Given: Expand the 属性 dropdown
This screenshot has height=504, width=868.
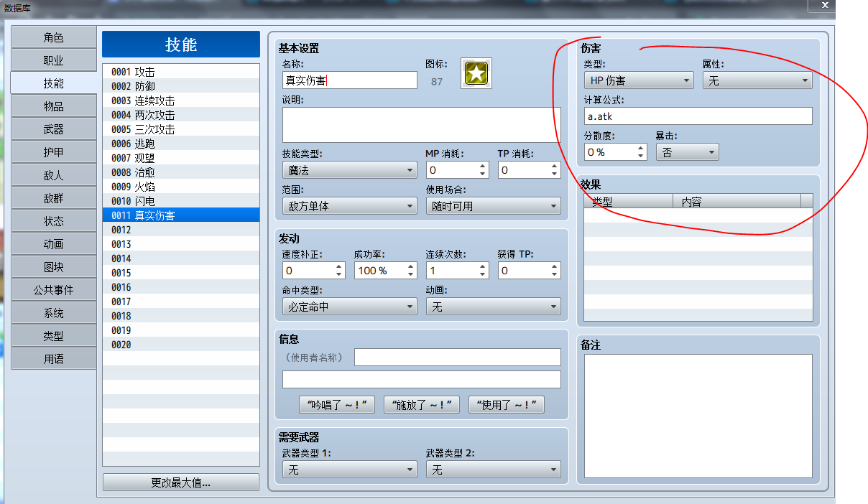Looking at the screenshot, I should 757,80.
